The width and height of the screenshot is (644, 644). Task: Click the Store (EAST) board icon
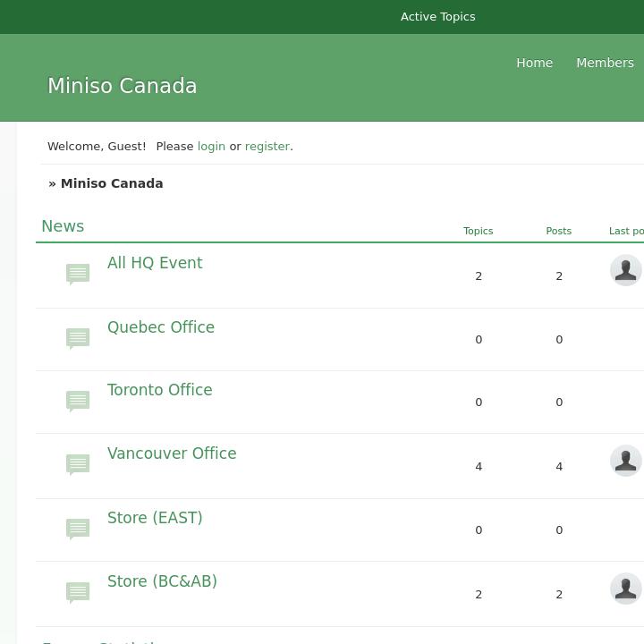click(78, 529)
